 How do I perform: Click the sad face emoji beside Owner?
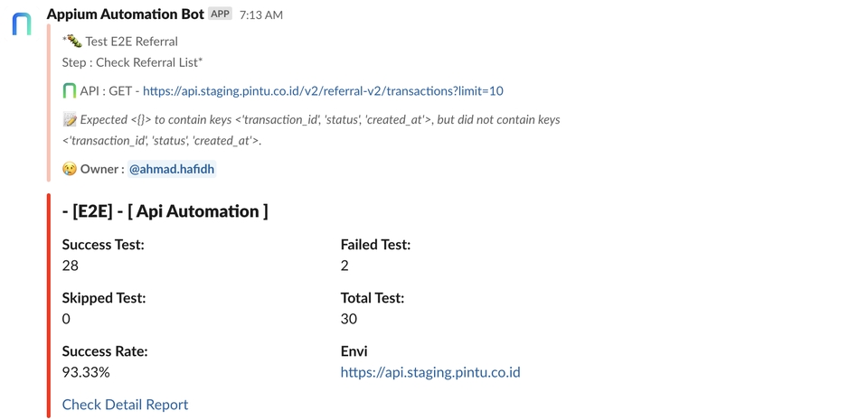[70, 169]
